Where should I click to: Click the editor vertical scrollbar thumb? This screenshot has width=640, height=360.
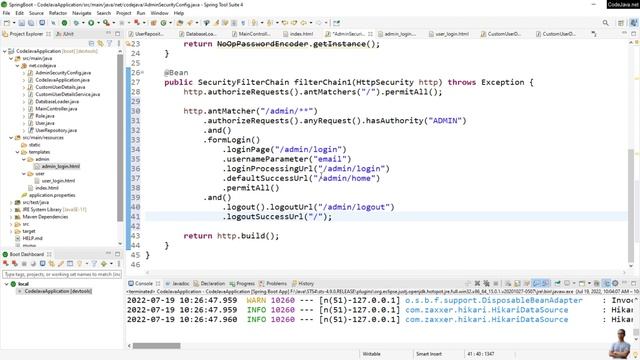pos(631,205)
